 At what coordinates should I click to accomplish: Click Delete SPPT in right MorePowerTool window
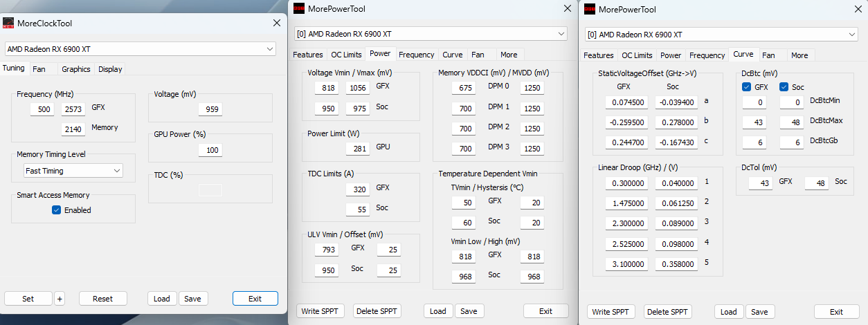click(668, 312)
